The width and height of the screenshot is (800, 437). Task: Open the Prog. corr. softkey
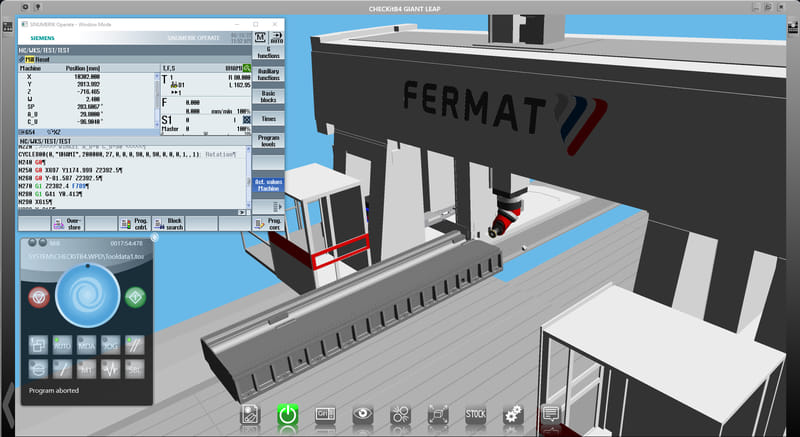(268, 223)
